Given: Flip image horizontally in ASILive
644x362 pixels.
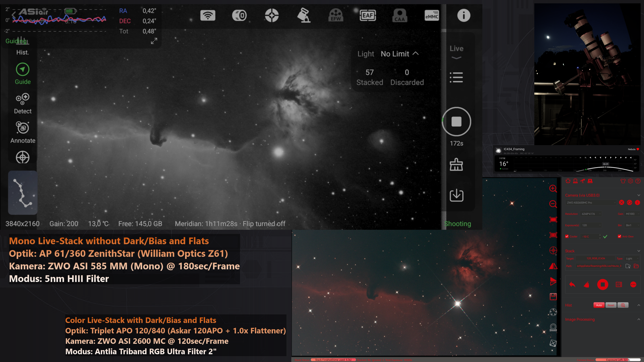Looking at the screenshot, I should click(x=553, y=266).
